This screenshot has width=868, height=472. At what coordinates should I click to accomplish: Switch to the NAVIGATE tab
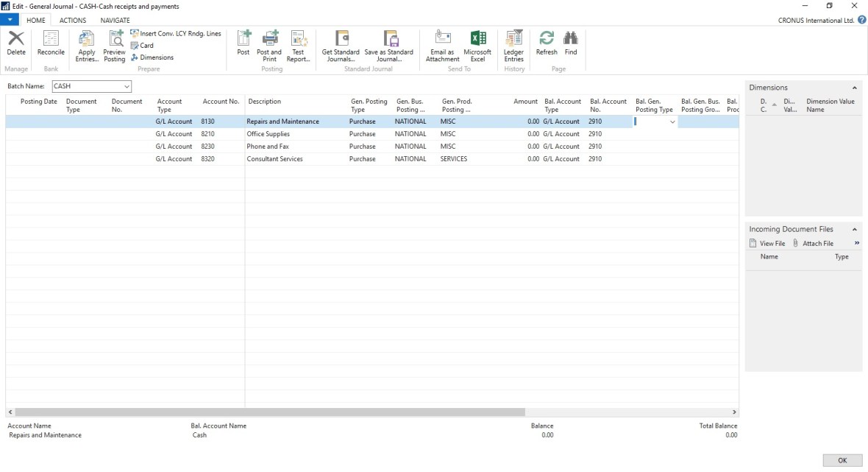click(115, 21)
